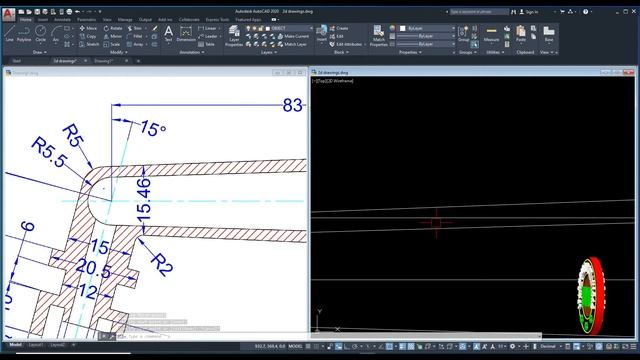
Task: Open the Utilities panel dropdown
Action: 494,52
